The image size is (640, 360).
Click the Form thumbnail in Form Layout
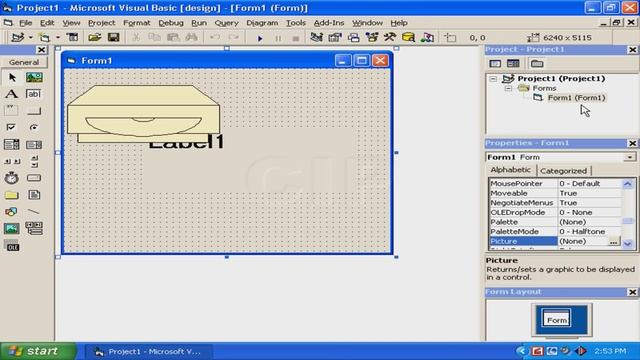[x=557, y=319]
